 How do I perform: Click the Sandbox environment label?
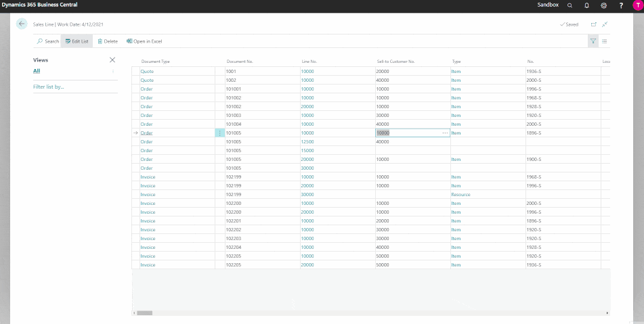[x=548, y=5]
